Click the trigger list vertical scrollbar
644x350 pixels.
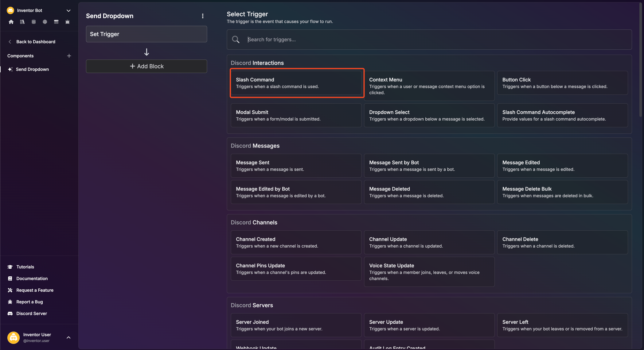641,60
